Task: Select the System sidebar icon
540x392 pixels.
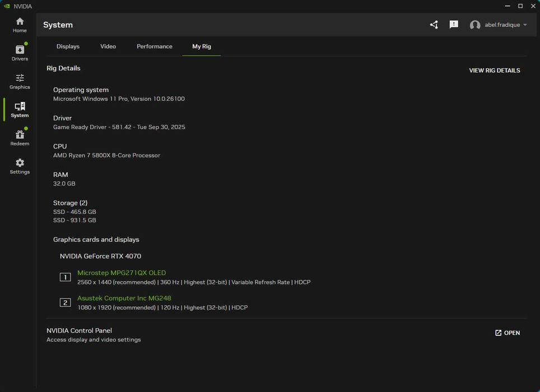Action: 20,109
